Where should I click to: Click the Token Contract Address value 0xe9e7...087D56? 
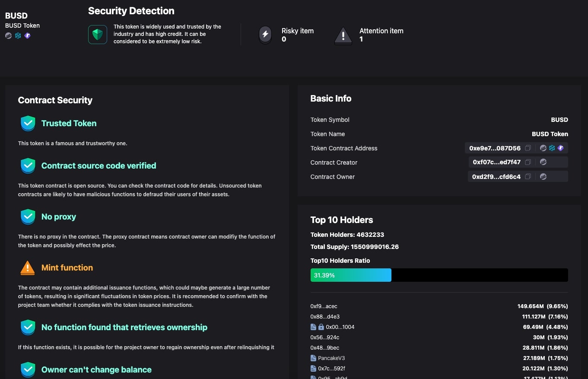point(495,148)
